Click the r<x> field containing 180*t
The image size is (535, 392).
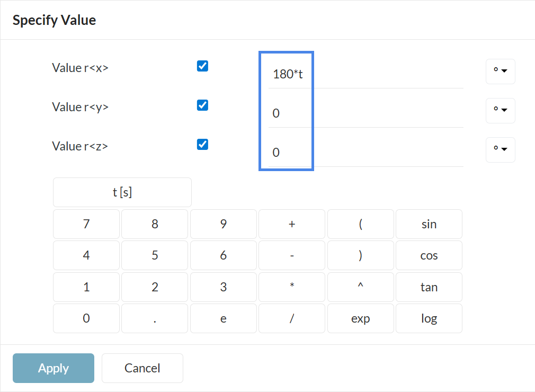[365, 74]
